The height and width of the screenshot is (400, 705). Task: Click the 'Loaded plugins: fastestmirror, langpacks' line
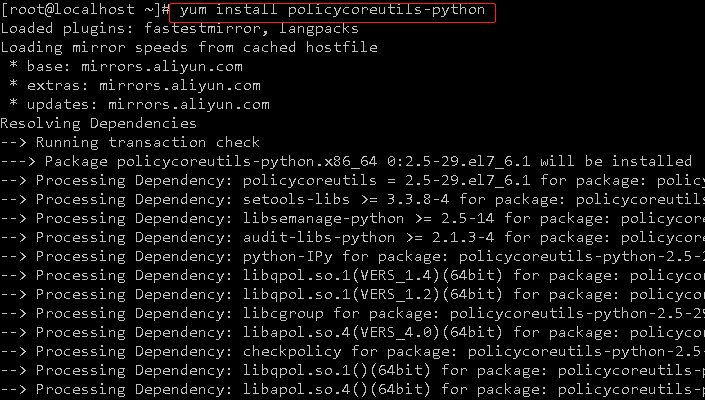179,29
